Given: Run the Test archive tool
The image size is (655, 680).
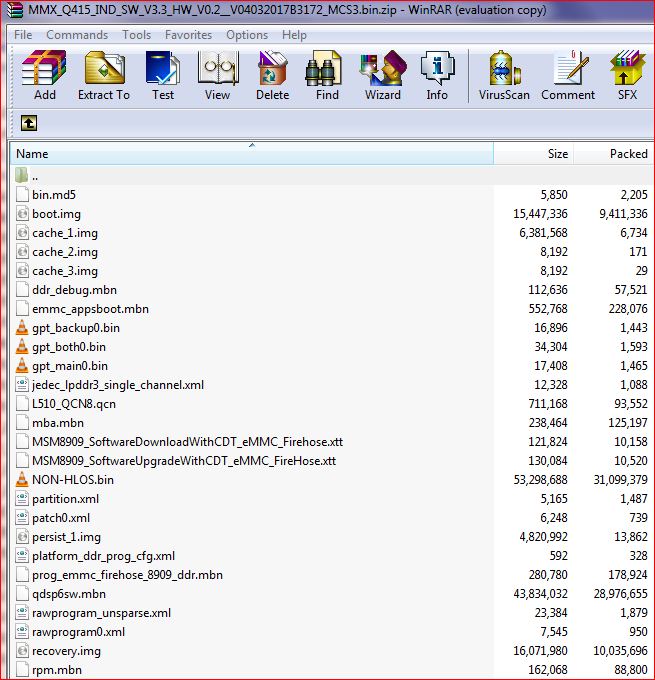Looking at the screenshot, I should [162, 75].
